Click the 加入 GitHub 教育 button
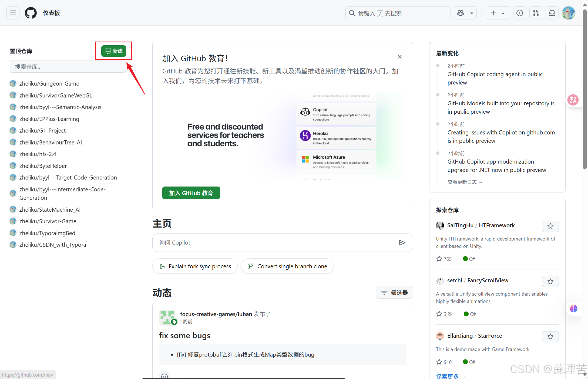This screenshot has height=379, width=588. [191, 193]
